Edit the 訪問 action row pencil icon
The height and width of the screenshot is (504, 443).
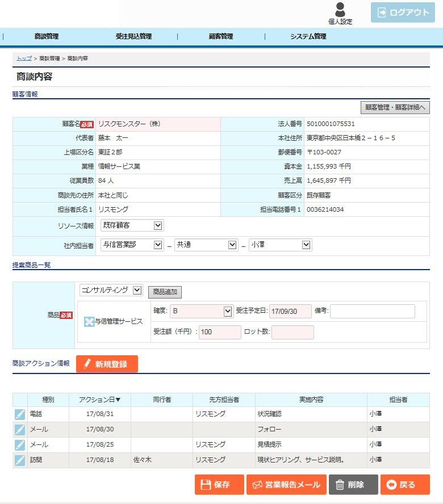20,460
